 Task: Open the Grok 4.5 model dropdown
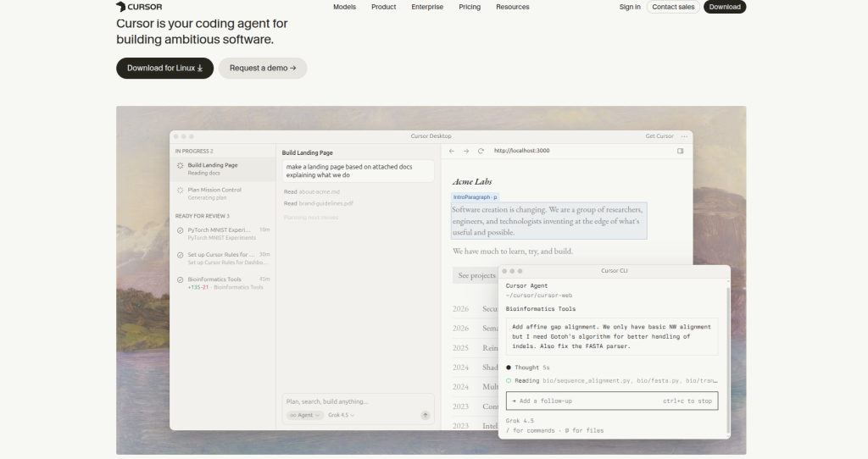pos(341,415)
